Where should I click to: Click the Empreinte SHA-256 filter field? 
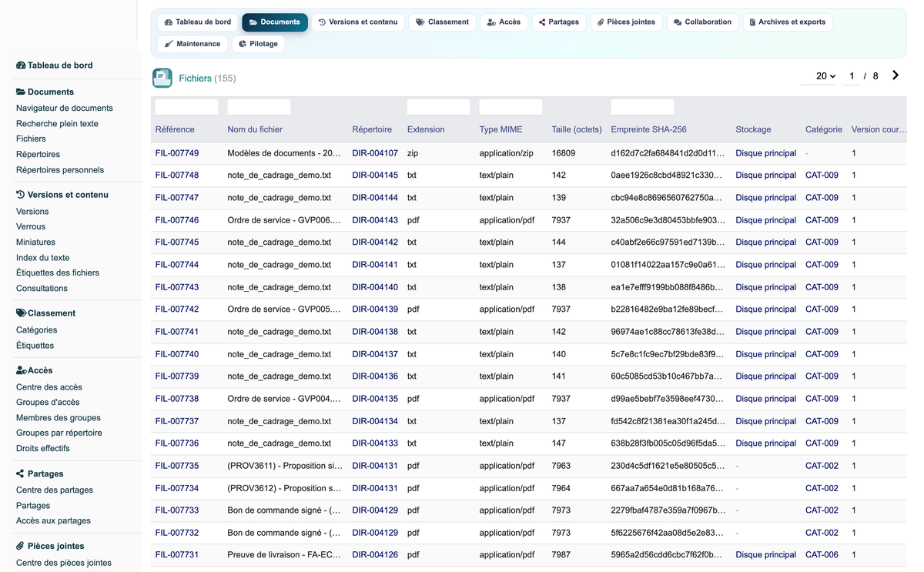(642, 107)
